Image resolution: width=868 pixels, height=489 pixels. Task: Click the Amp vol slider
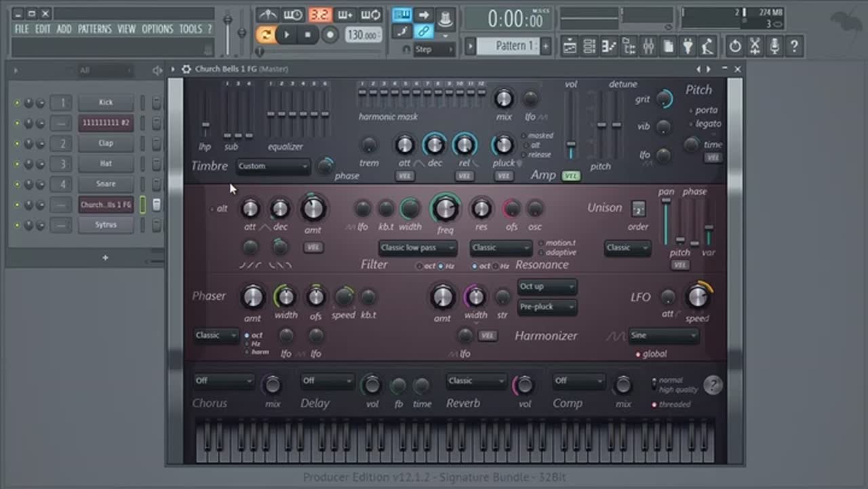tap(571, 144)
